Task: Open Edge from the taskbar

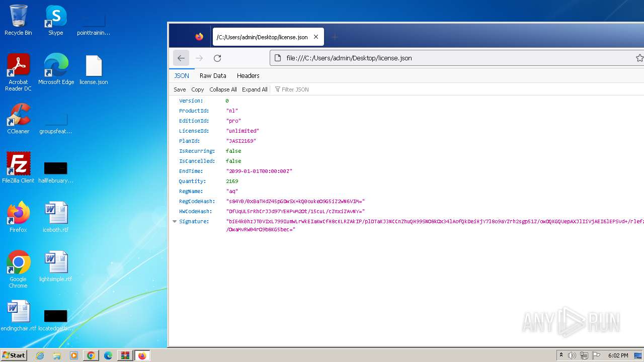Action: 108,355
